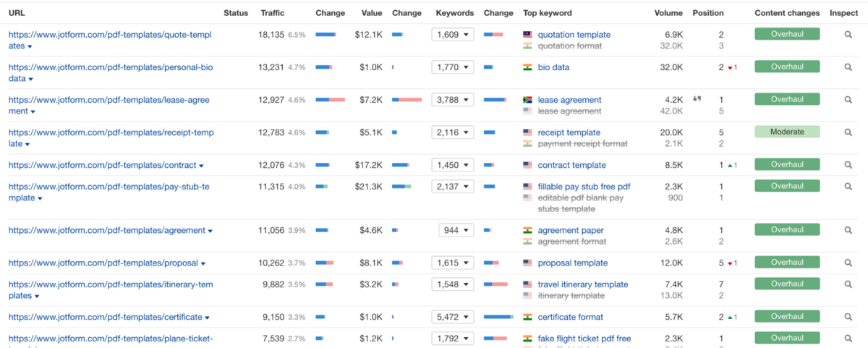Image resolution: width=868 pixels, height=348 pixels.
Task: Open the pdf-templates/proposal URL link
Action: 102,263
